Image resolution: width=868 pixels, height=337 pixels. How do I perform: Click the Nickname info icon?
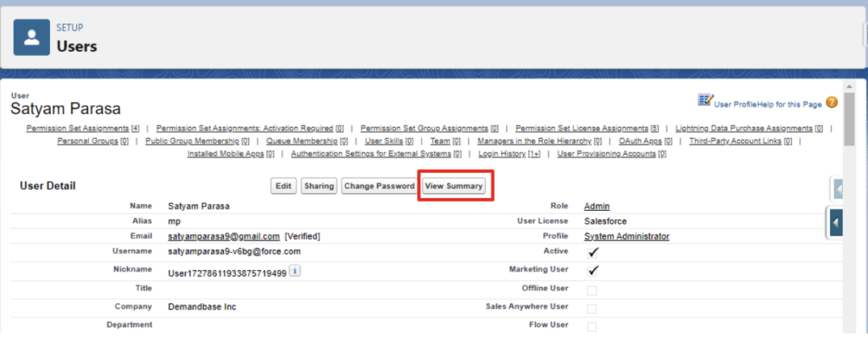[x=295, y=271]
